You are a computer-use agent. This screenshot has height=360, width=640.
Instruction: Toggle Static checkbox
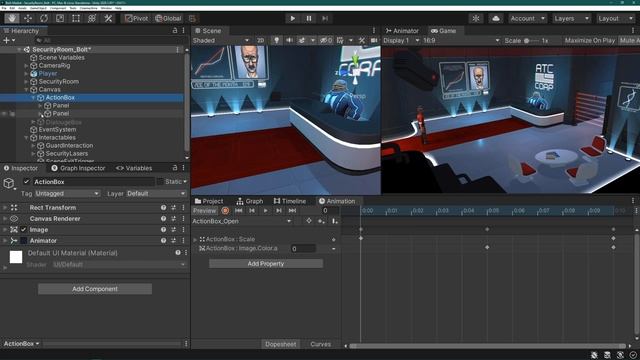[160, 182]
